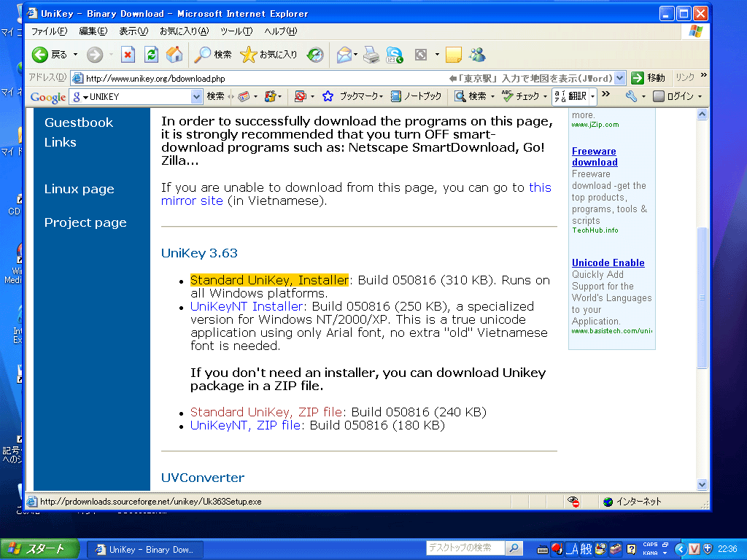Click the IME keyboard icon on taskbar
The image size is (747, 560).
pos(542,550)
